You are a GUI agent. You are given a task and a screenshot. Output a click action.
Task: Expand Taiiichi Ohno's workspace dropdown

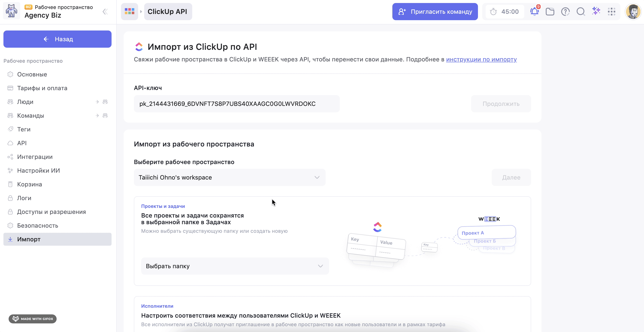(230, 177)
